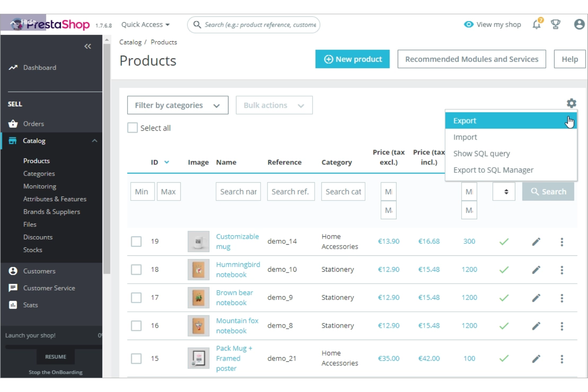
Task: Open the Bulk actions dropdown
Action: coord(274,105)
